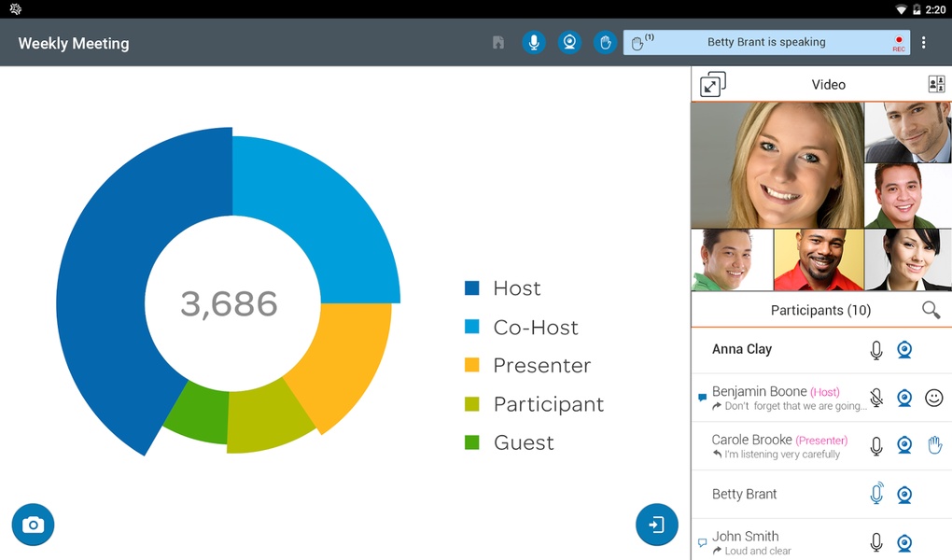
Task: Toggle John Smith's webcam
Action: (x=904, y=542)
